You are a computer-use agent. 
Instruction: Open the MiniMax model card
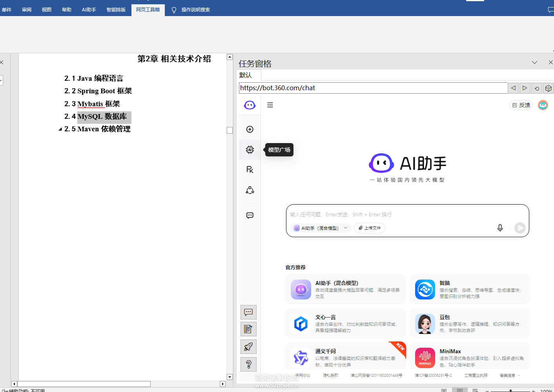point(470,356)
